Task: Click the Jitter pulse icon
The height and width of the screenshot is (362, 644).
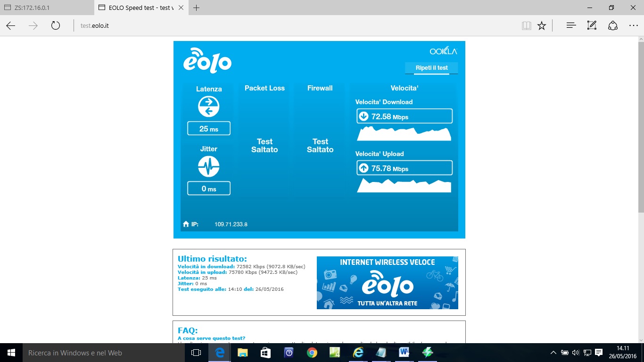Action: tap(208, 166)
